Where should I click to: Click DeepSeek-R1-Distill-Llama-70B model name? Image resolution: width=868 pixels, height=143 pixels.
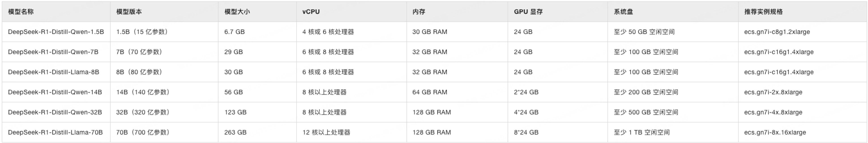[x=55, y=132]
